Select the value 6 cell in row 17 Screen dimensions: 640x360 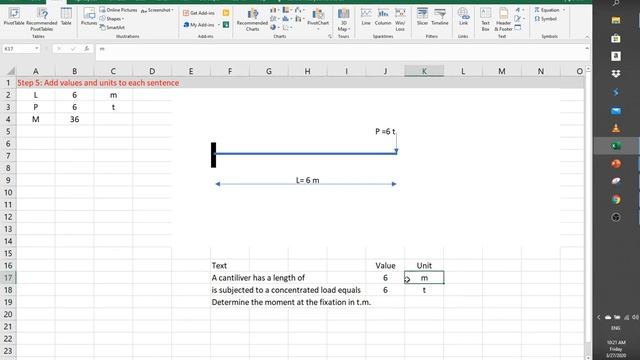click(385, 278)
